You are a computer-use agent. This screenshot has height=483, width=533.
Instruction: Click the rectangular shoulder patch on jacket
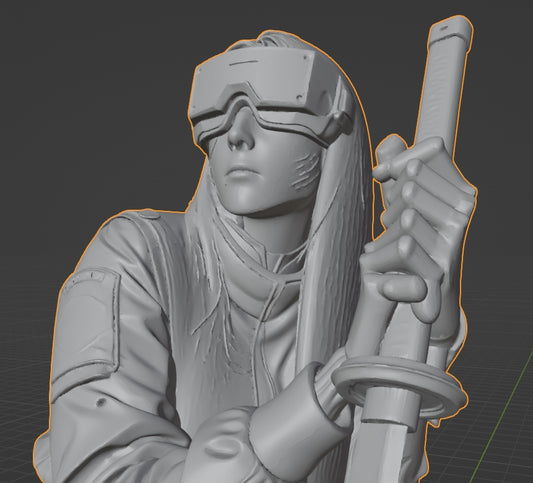86,323
